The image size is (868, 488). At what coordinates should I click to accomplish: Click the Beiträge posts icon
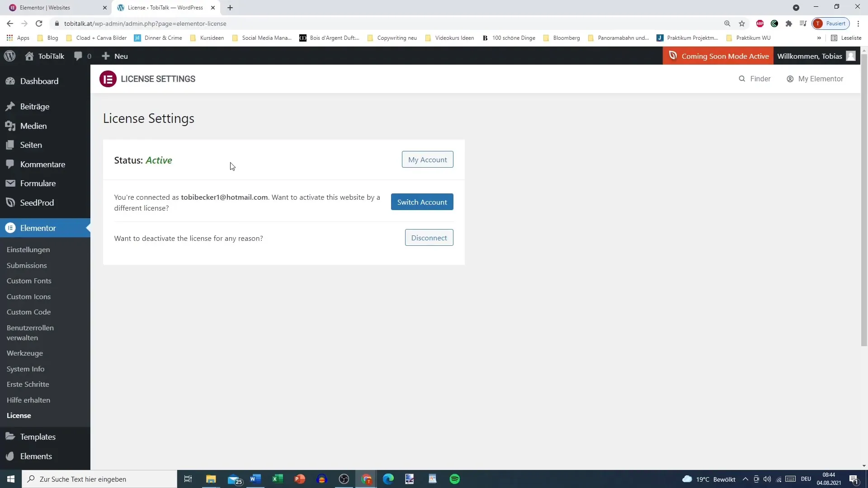(x=11, y=106)
